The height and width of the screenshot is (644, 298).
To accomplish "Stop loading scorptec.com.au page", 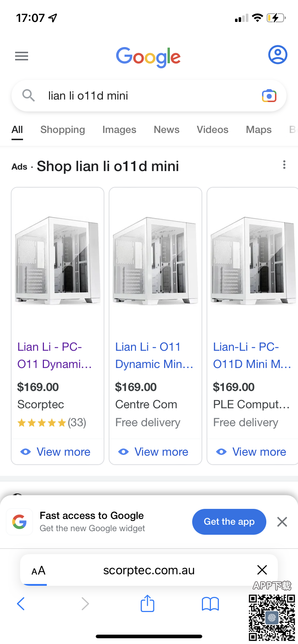I will 262,570.
